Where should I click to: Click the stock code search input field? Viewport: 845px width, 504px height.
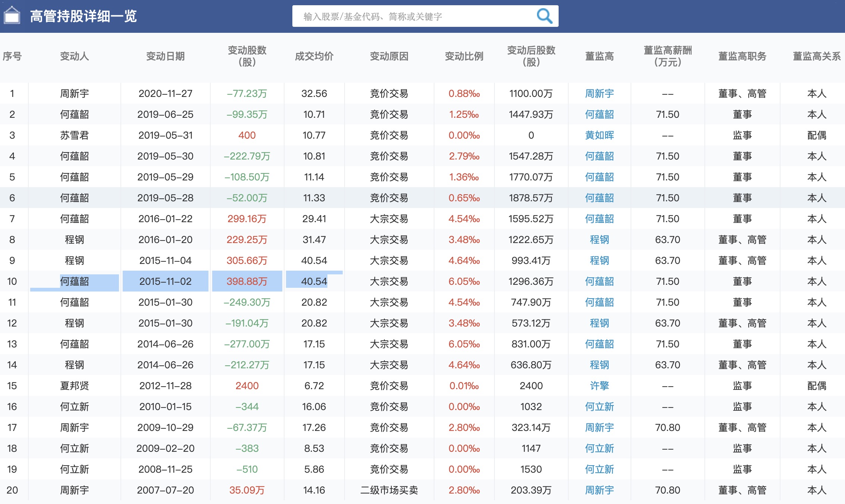pyautogui.click(x=410, y=16)
